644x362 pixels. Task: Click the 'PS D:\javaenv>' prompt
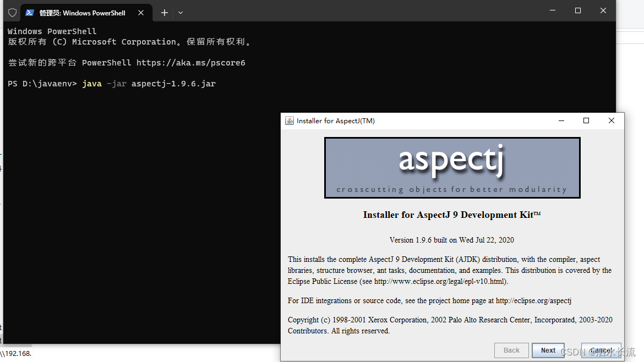click(x=42, y=84)
